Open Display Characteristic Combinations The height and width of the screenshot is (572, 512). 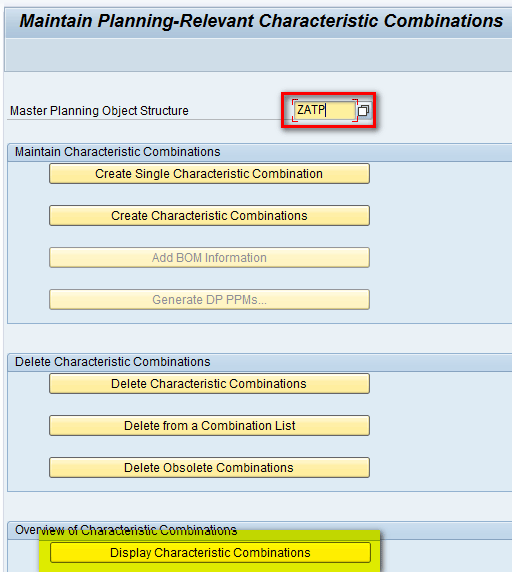pos(210,553)
